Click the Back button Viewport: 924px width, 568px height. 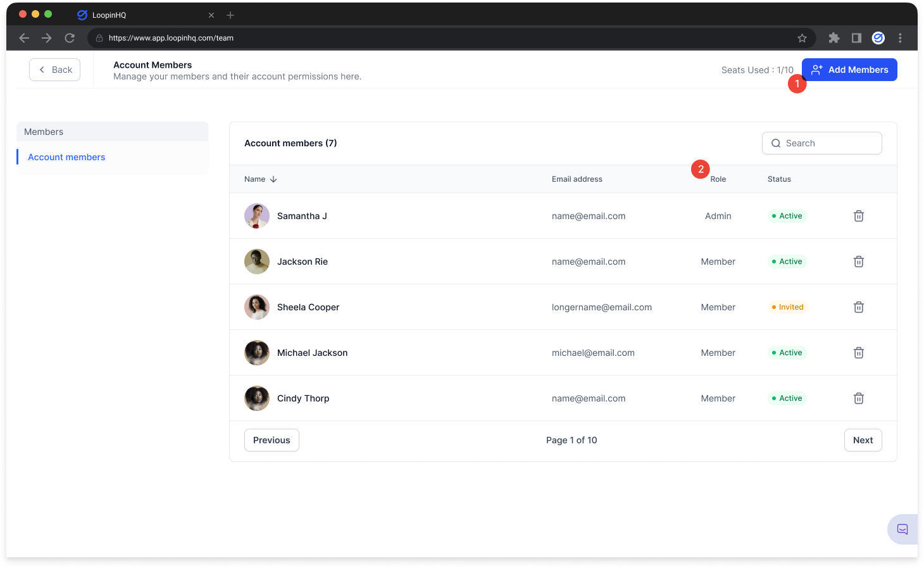tap(55, 70)
